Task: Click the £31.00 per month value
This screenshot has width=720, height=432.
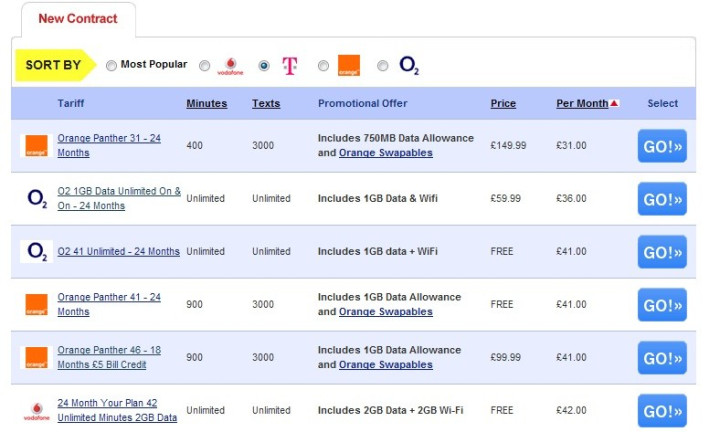Action: coord(571,146)
